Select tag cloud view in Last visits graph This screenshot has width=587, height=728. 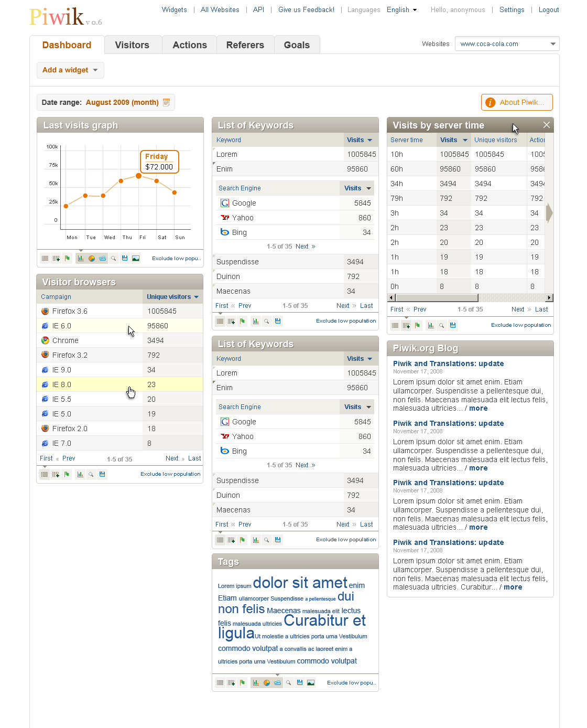tap(103, 259)
